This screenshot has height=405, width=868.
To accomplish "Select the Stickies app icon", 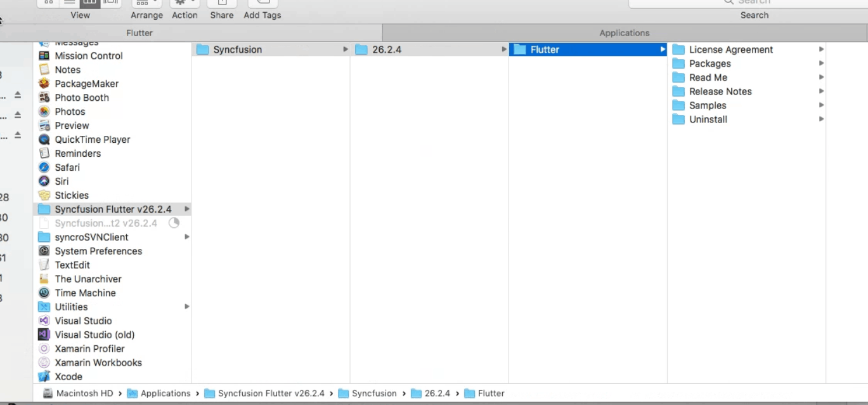I will click(x=44, y=196).
